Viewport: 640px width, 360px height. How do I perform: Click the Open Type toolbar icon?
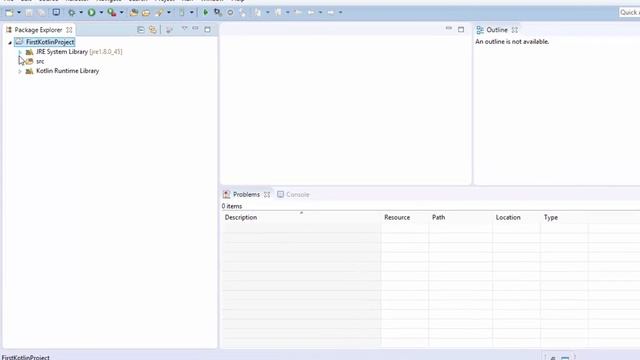tap(133, 13)
